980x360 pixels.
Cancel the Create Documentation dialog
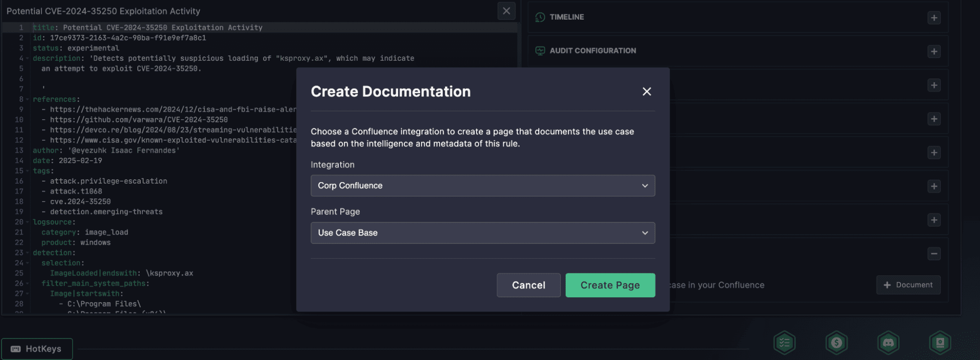pyautogui.click(x=528, y=285)
